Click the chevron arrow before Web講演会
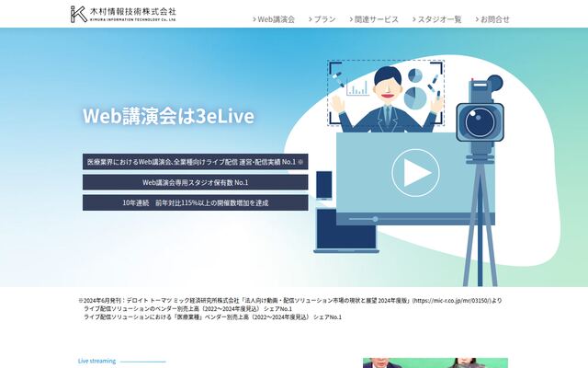The image size is (588, 368). tap(254, 19)
